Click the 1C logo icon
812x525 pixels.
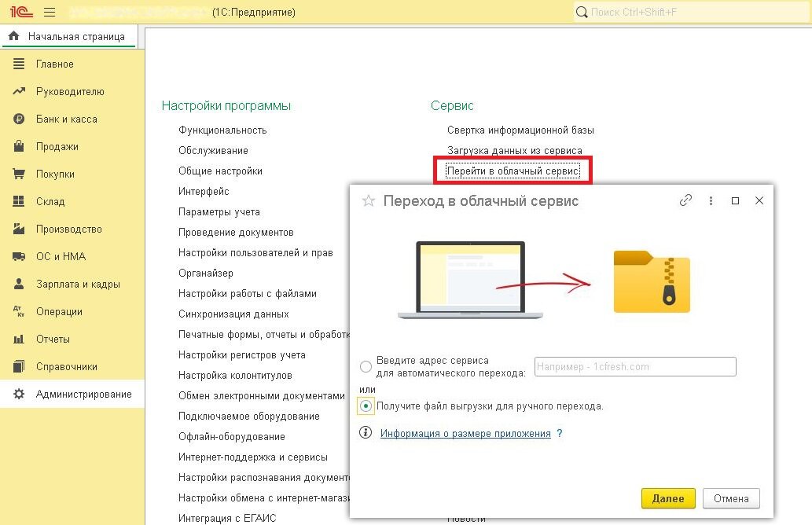(22, 11)
